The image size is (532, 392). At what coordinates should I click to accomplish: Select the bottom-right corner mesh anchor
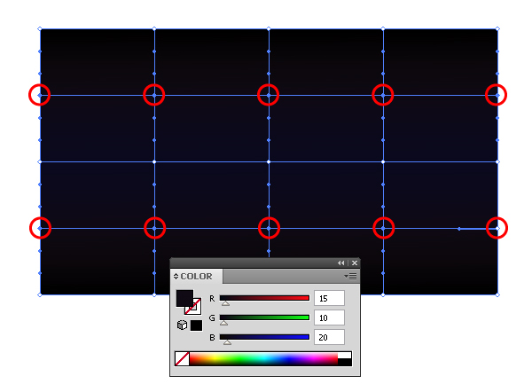pyautogui.click(x=497, y=295)
